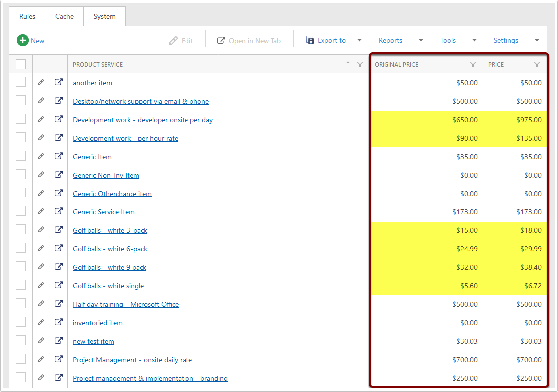Expand the Reports dropdown arrow
Screen dimensions: 558x392
(421, 40)
